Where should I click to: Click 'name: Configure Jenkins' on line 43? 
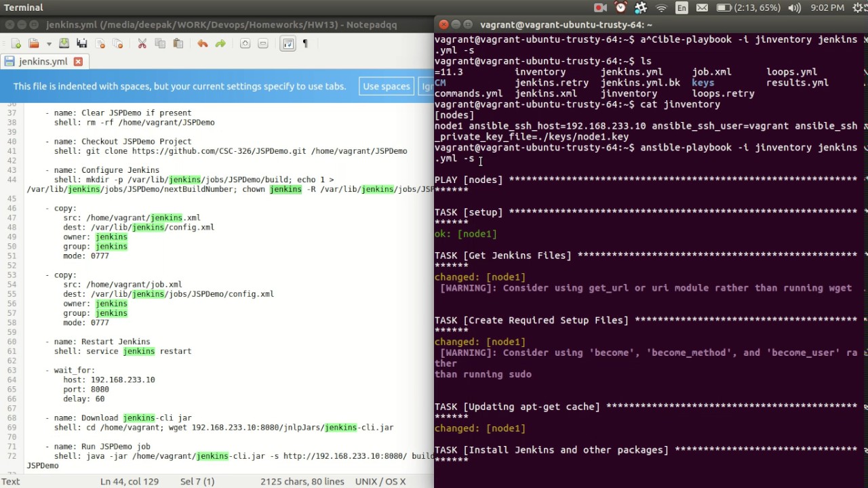[106, 170]
